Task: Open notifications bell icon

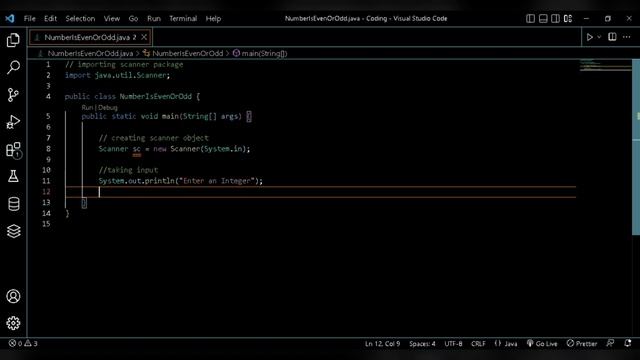Action: [628, 343]
